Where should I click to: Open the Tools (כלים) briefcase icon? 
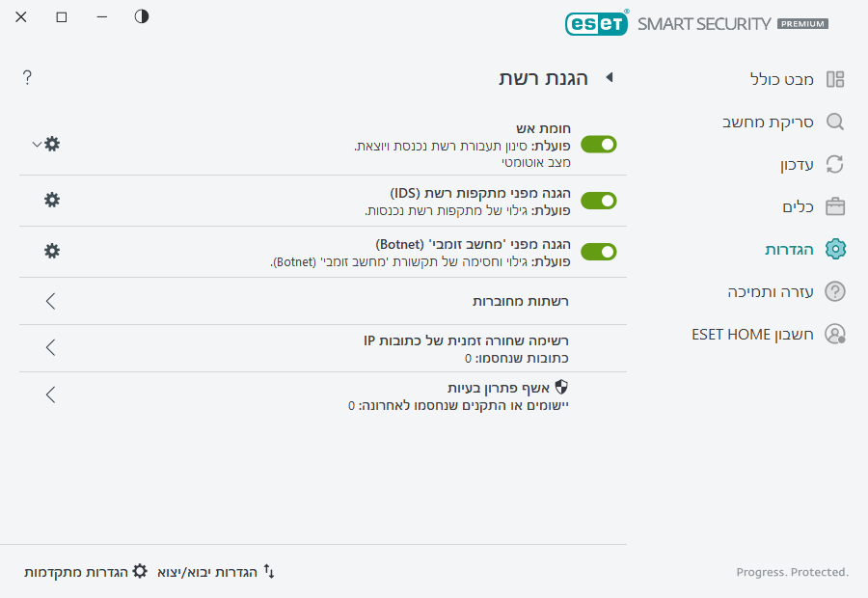[x=835, y=206]
